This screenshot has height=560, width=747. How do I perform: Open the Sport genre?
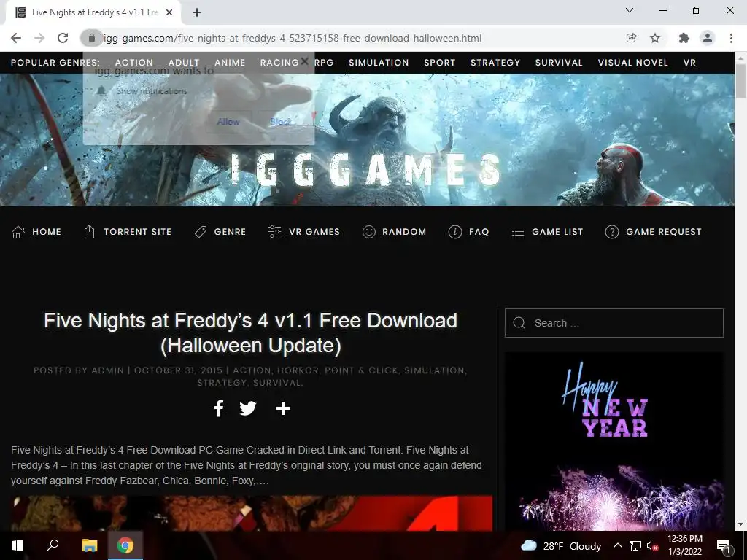[440, 63]
